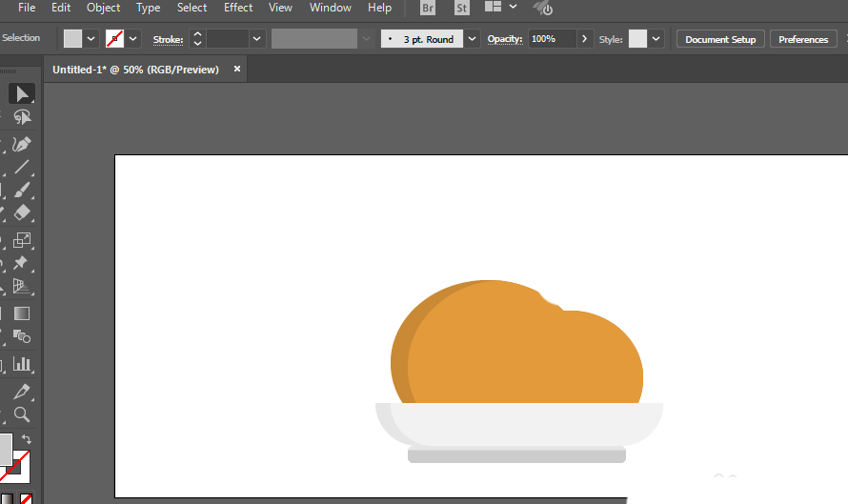Expand the Opacity arrow flyout
Screen dimensions: 848x504
pyautogui.click(x=585, y=39)
